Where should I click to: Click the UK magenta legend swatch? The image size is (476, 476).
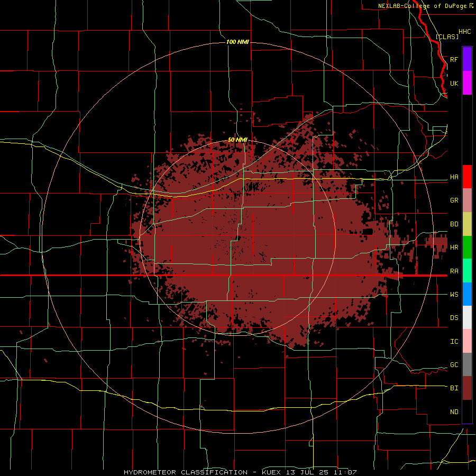467,83
